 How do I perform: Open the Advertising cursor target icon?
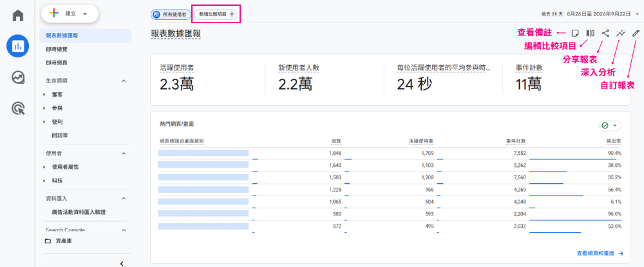tap(17, 108)
